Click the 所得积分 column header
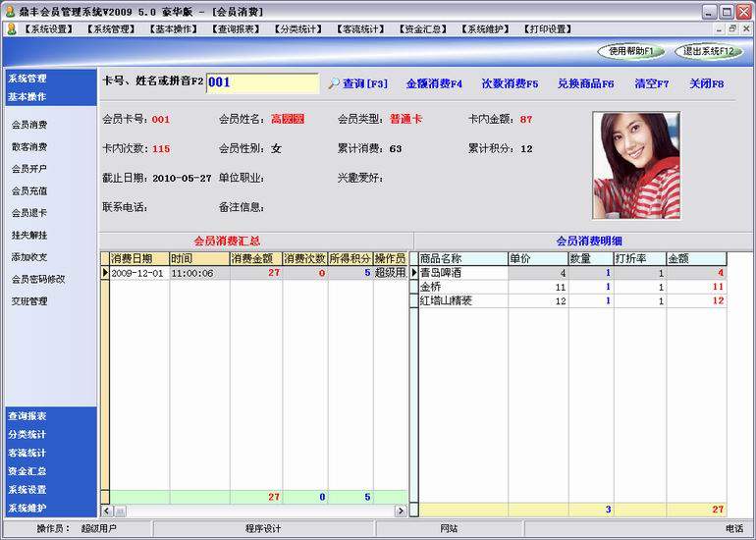Viewport: 756px width, 540px height. (351, 258)
